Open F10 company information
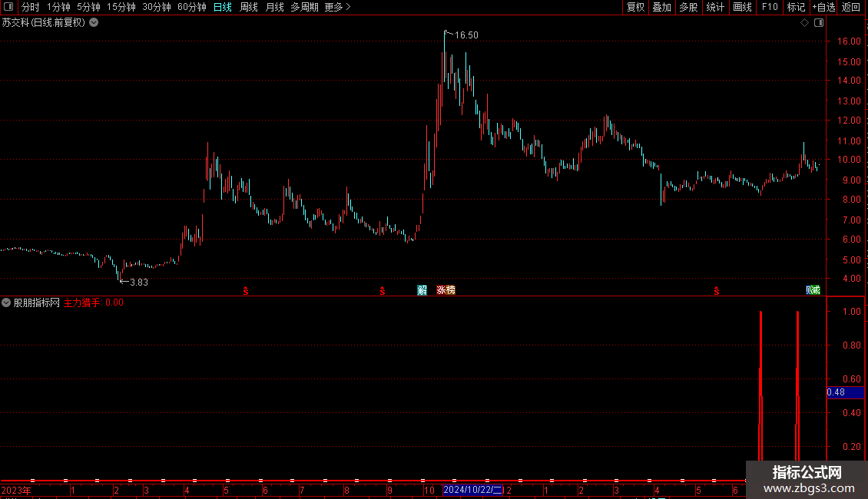This screenshot has height=499, width=868. click(x=770, y=7)
